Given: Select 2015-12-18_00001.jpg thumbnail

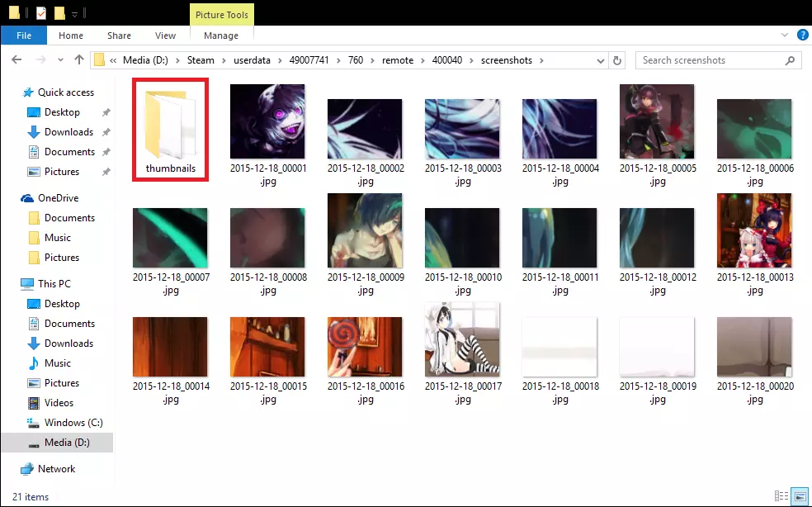Looking at the screenshot, I should pos(267,121).
